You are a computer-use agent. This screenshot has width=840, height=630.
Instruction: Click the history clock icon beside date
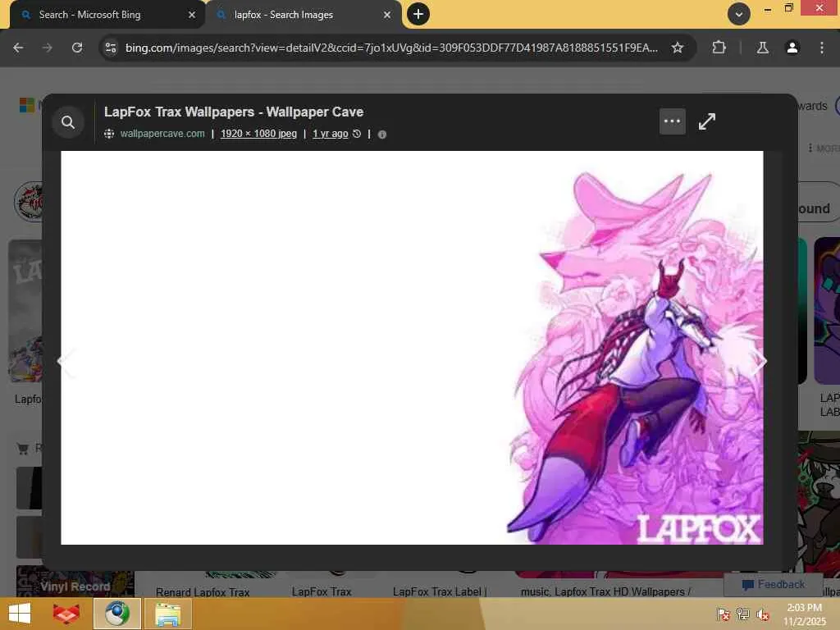click(x=357, y=134)
